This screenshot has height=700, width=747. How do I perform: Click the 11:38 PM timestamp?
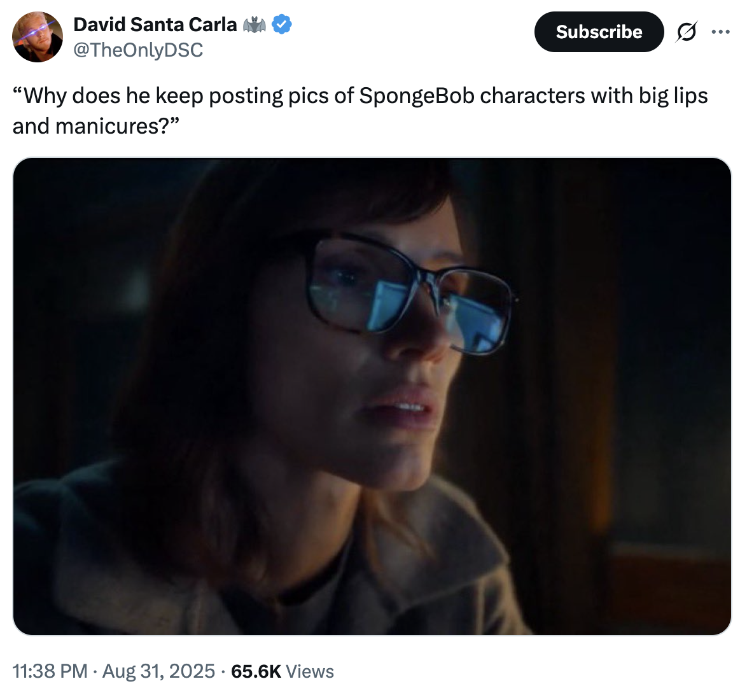pyautogui.click(x=50, y=671)
